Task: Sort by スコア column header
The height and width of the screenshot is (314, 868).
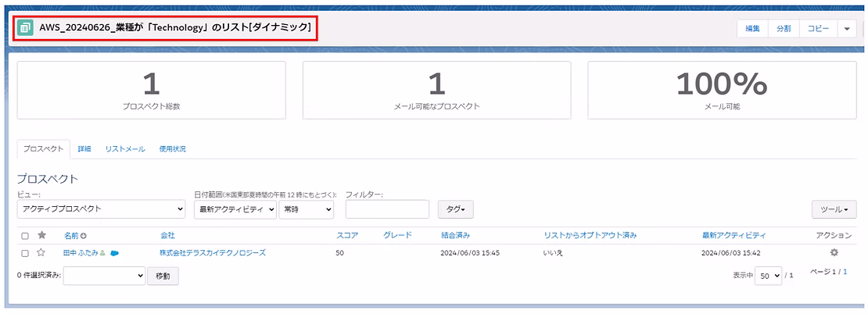Action: click(347, 236)
